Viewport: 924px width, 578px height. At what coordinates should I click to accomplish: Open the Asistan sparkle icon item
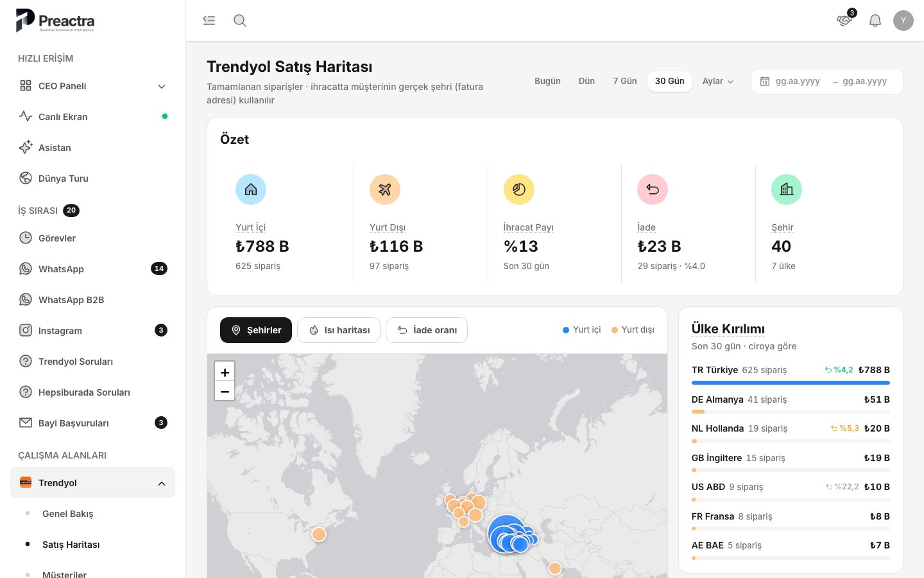coord(26,148)
